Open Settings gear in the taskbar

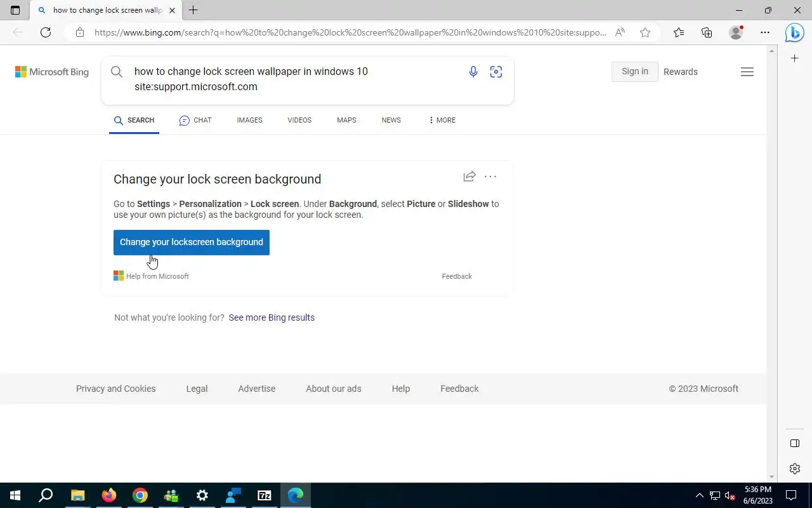click(x=202, y=495)
